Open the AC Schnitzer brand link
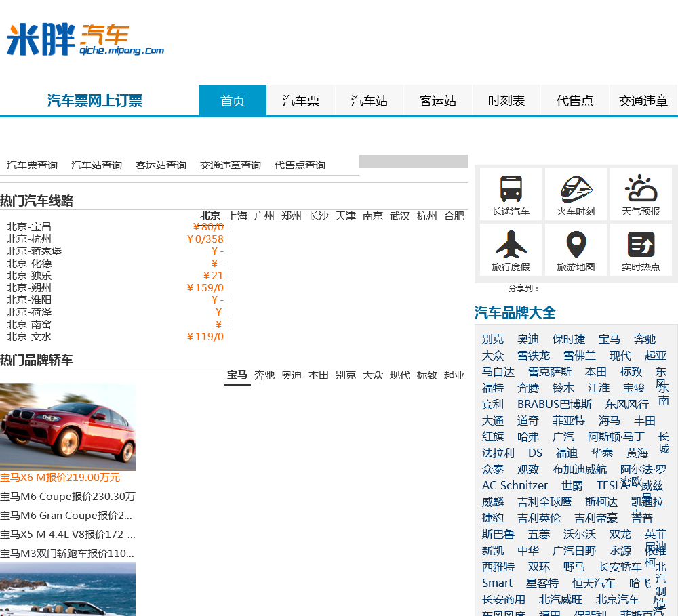The image size is (678, 616). click(515, 485)
